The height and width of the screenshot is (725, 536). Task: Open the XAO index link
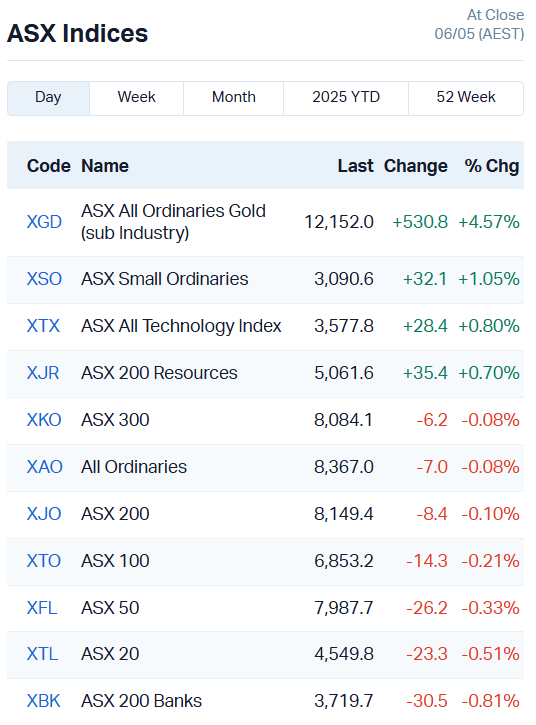[44, 467]
